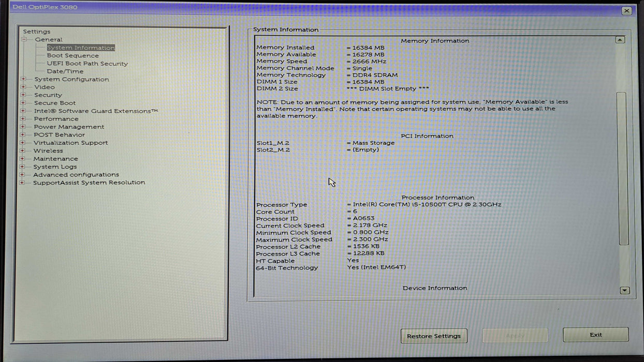Click the DIMM Slot Empty text
Viewport: 644px width, 362px height.
(x=388, y=88)
